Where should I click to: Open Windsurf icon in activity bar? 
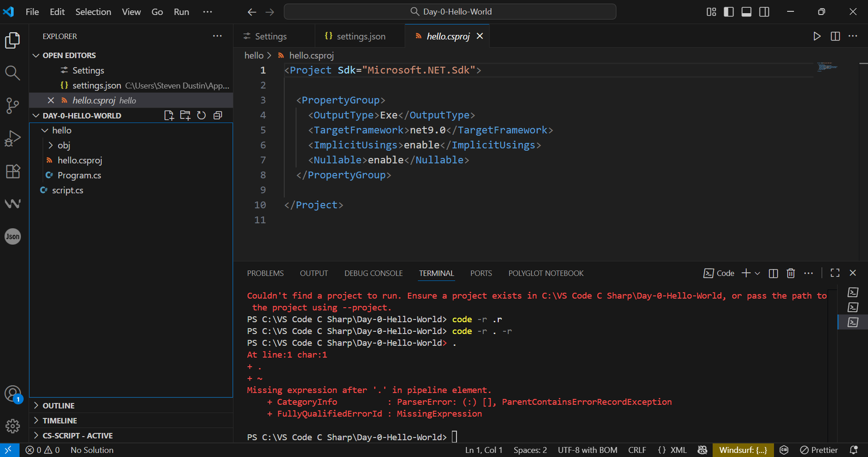[x=13, y=204]
